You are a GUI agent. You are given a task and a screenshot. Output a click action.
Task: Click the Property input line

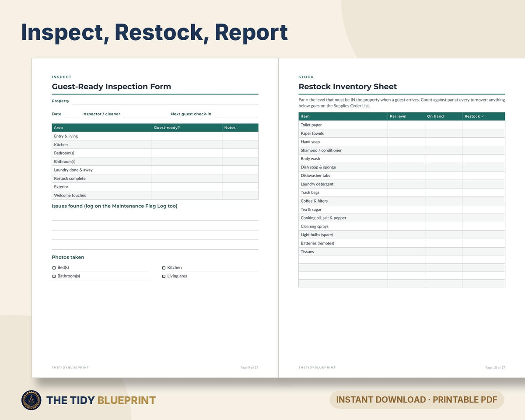(x=165, y=101)
